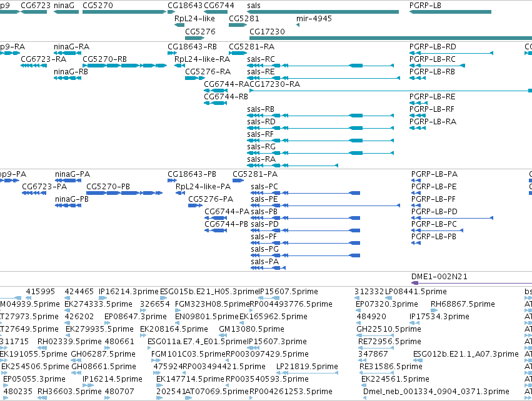The width and height of the screenshot is (532, 401).
Task: Click the CG5270-RB transcript glyph
Action: point(124,66)
